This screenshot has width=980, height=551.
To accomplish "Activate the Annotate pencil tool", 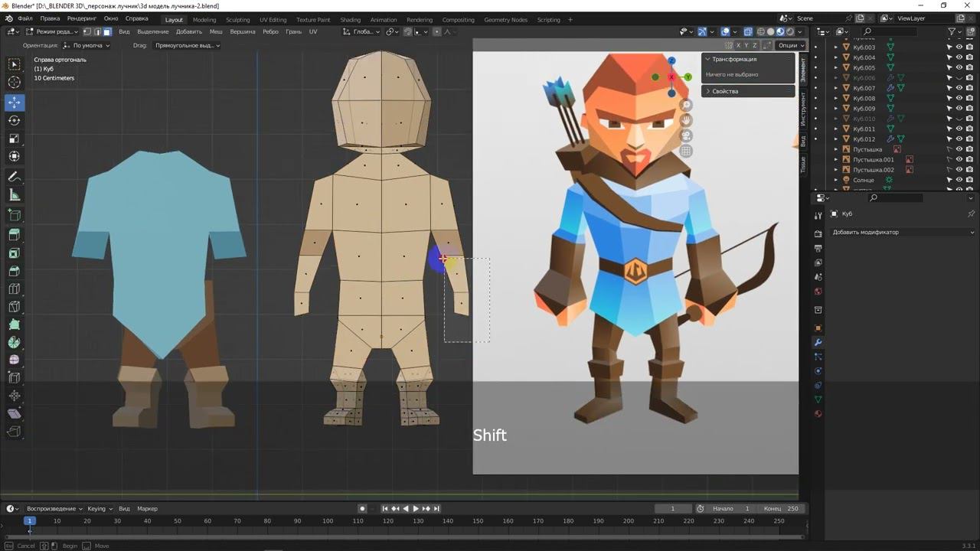I will (x=15, y=177).
